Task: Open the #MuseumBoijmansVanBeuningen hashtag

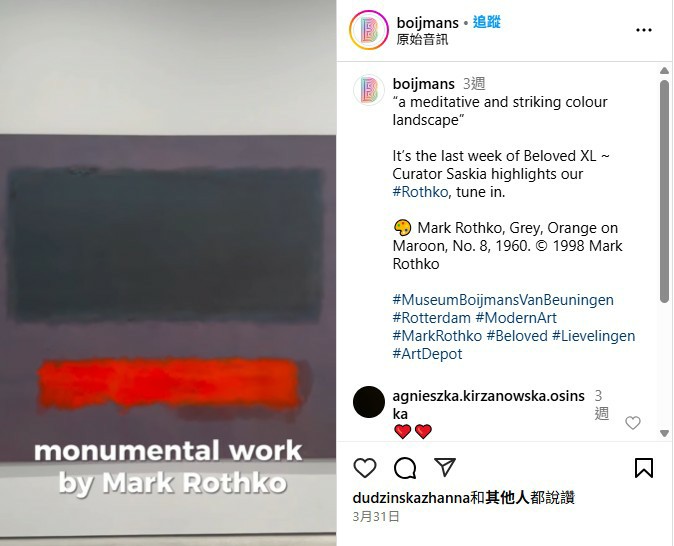Action: [x=503, y=300]
